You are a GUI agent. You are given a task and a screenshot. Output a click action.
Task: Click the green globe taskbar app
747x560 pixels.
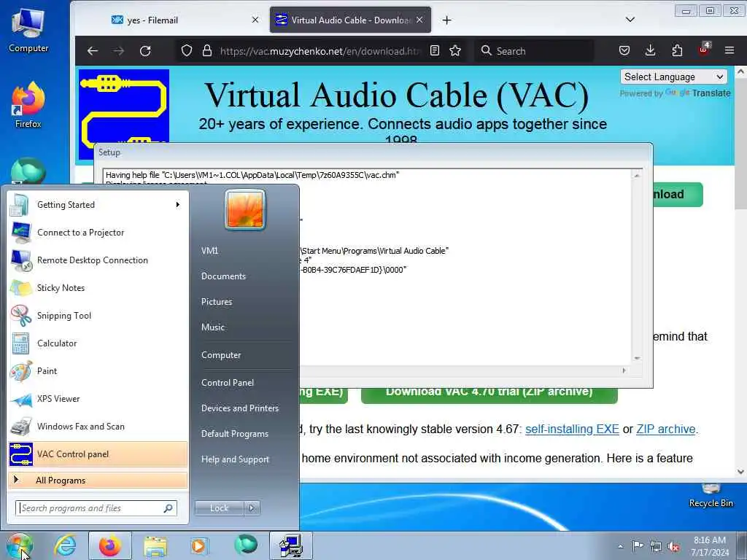tap(246, 545)
